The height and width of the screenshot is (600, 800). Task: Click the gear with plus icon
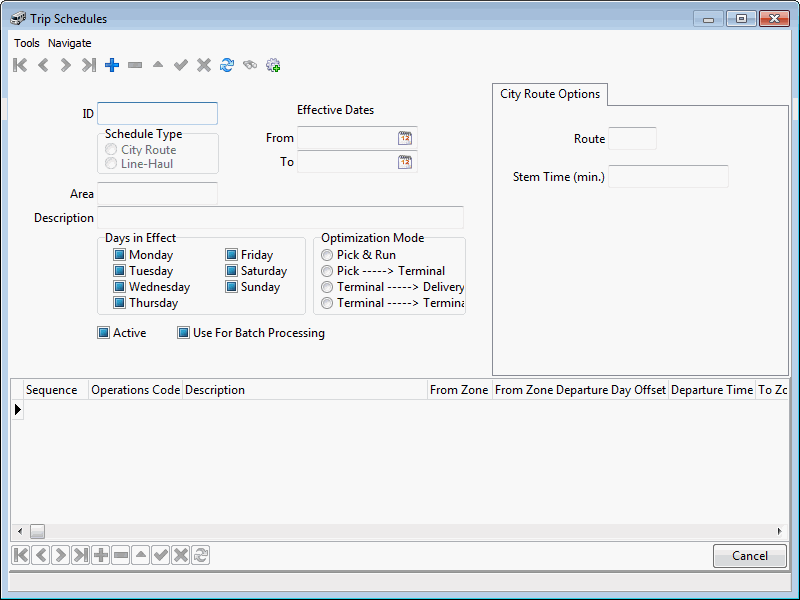tap(273, 65)
